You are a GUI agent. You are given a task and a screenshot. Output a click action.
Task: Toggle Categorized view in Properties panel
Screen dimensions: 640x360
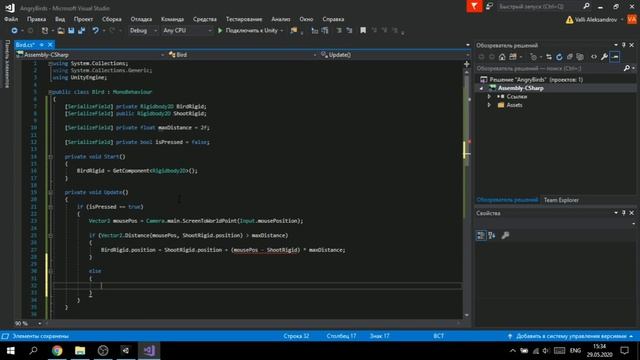pyautogui.click(x=481, y=236)
